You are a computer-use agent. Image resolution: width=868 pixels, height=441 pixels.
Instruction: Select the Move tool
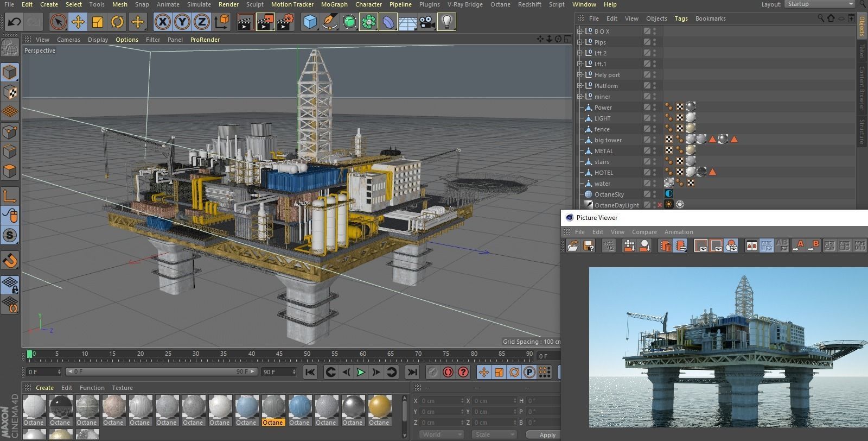point(78,22)
